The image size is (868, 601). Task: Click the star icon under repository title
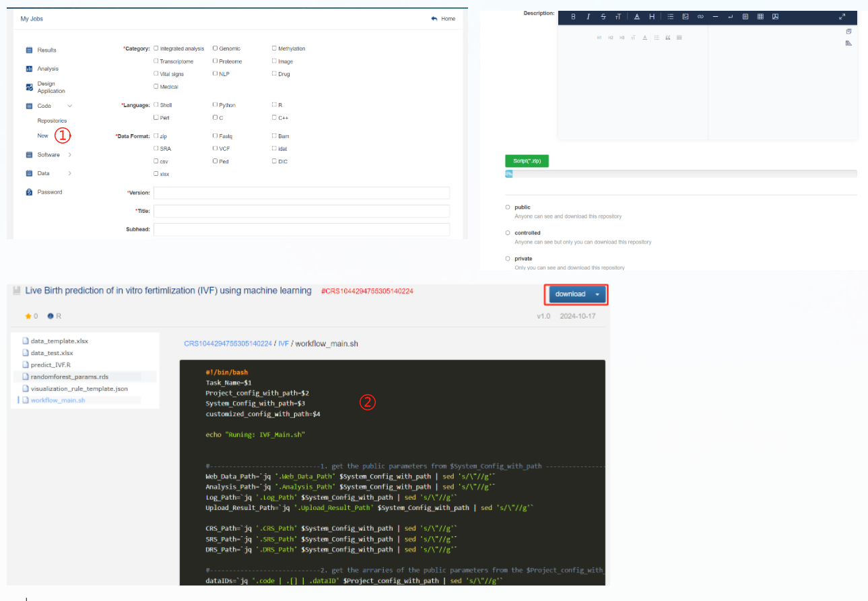(x=28, y=316)
